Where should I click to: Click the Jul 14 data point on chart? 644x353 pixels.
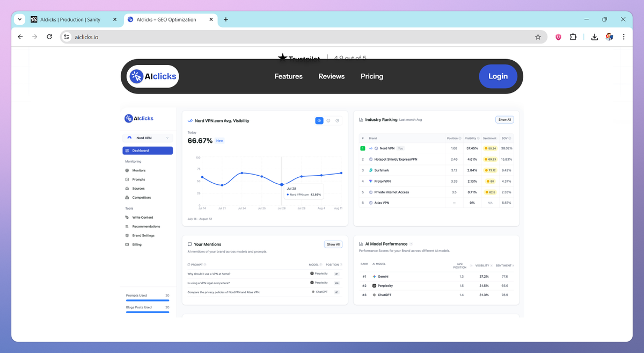click(202, 177)
